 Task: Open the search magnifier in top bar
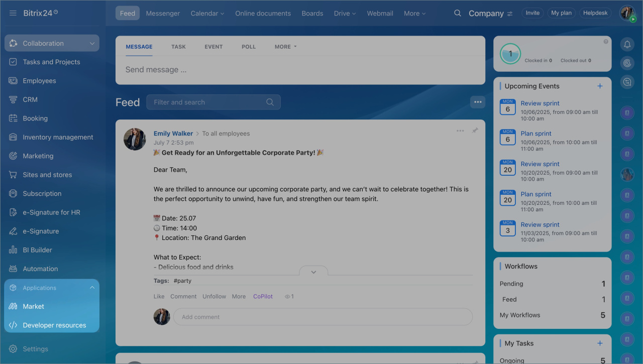pyautogui.click(x=457, y=14)
